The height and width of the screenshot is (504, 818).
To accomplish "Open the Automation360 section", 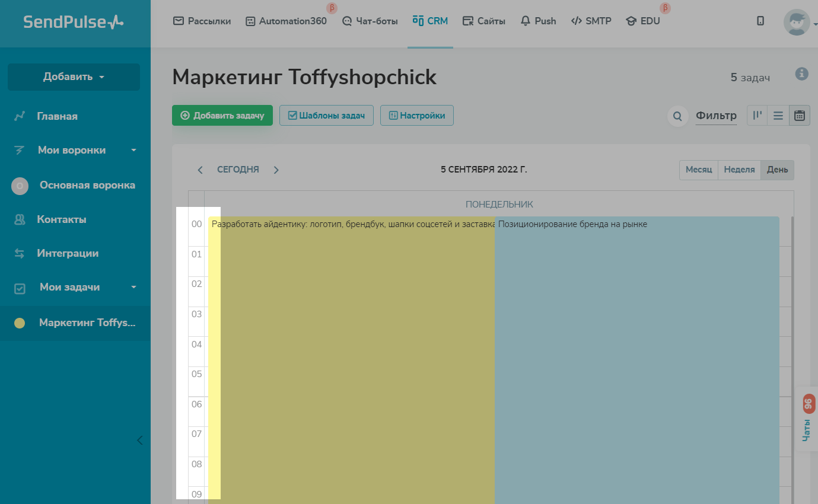I will (286, 21).
